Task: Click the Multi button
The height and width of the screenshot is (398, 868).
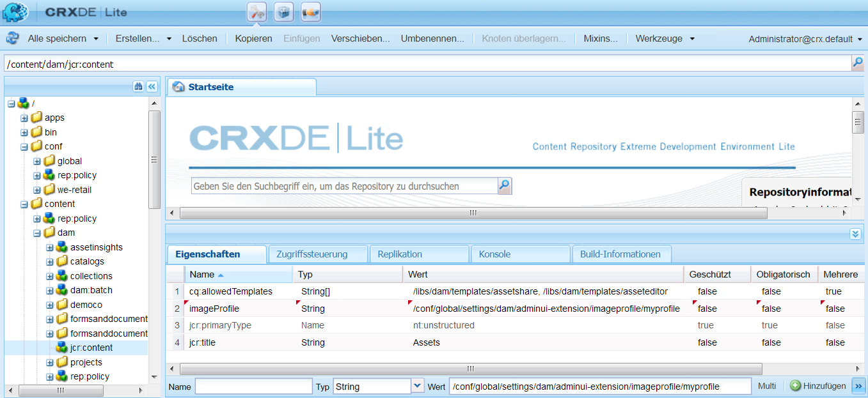Action: (x=767, y=386)
